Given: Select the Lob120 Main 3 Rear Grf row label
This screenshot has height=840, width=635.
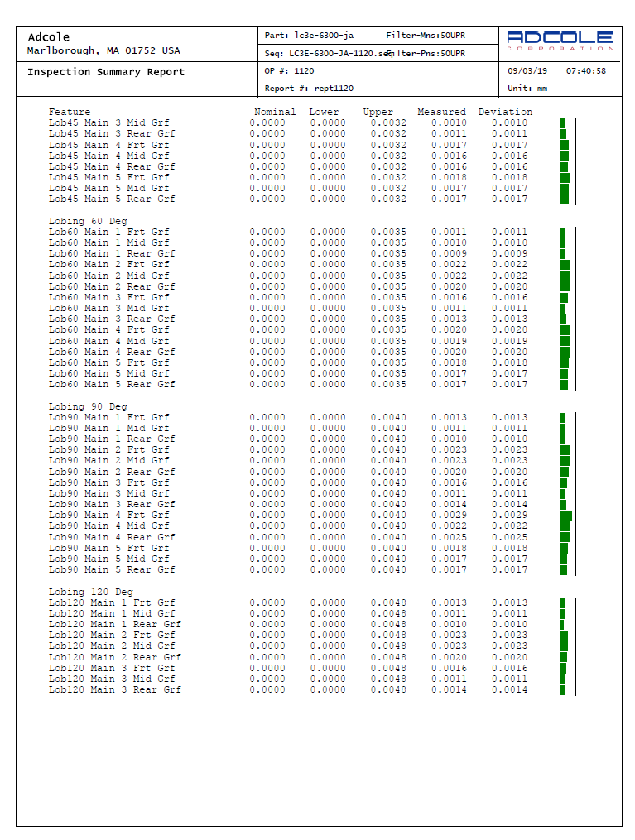Looking at the screenshot, I should [114, 690].
